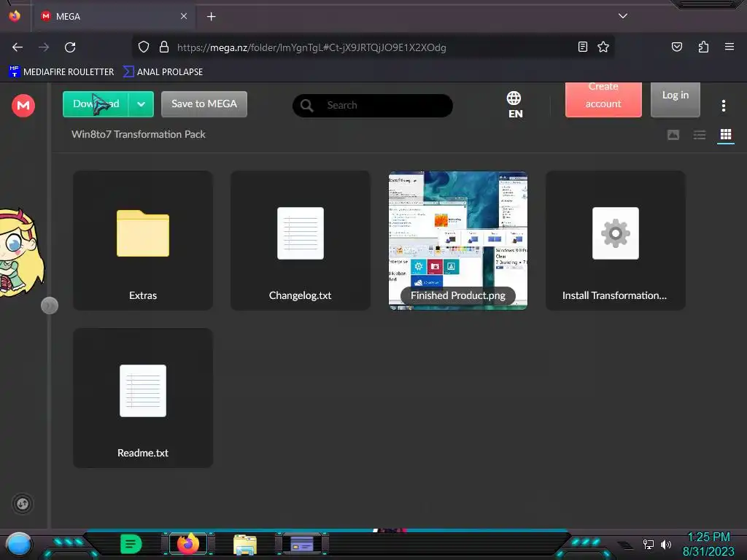
Task: Click the site security padlock icon
Action: pos(164,47)
